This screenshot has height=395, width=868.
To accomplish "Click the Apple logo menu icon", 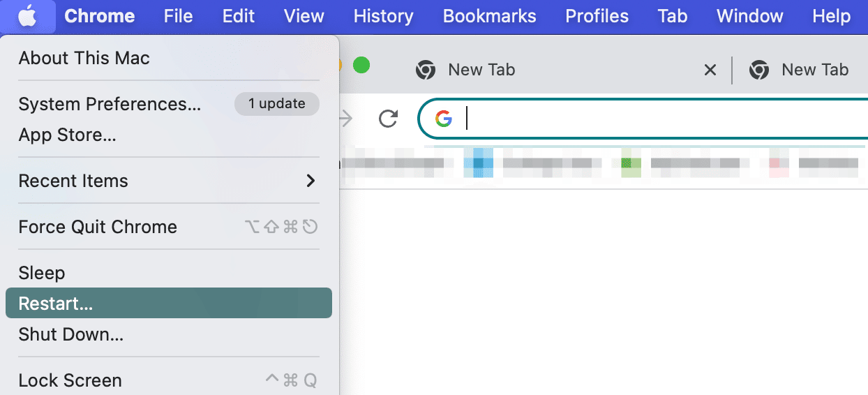I will pos(27,16).
